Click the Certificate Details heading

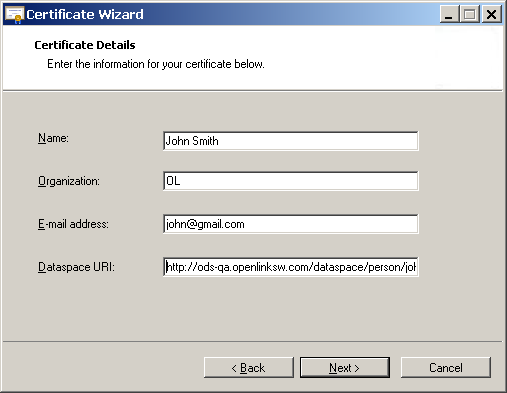pyautogui.click(x=85, y=45)
